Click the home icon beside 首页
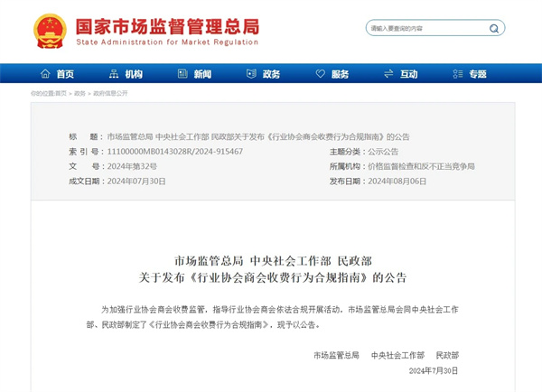 [43, 74]
